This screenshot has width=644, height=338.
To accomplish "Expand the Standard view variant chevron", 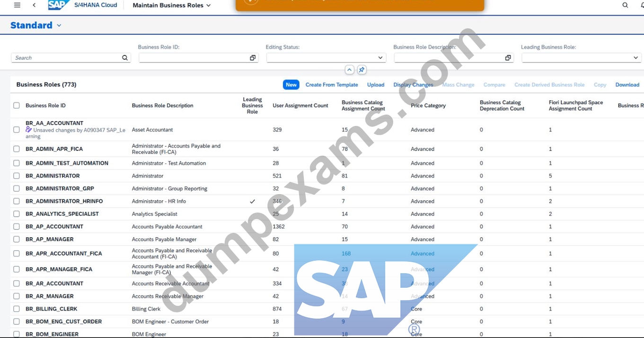I will point(59,26).
